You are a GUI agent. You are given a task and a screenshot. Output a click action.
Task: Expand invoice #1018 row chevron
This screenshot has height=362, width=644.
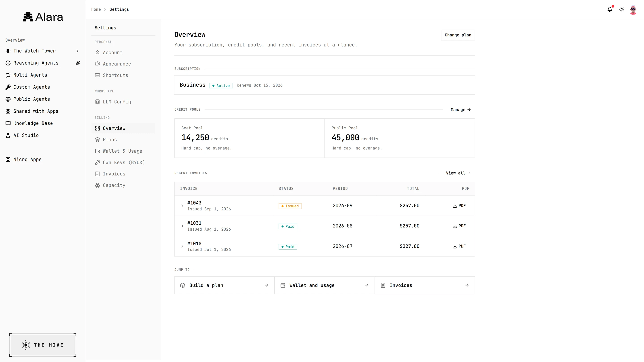[x=182, y=246]
